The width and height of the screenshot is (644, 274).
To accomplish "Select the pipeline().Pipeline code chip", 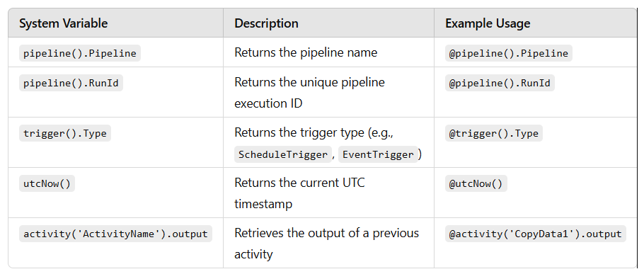I will point(80,53).
